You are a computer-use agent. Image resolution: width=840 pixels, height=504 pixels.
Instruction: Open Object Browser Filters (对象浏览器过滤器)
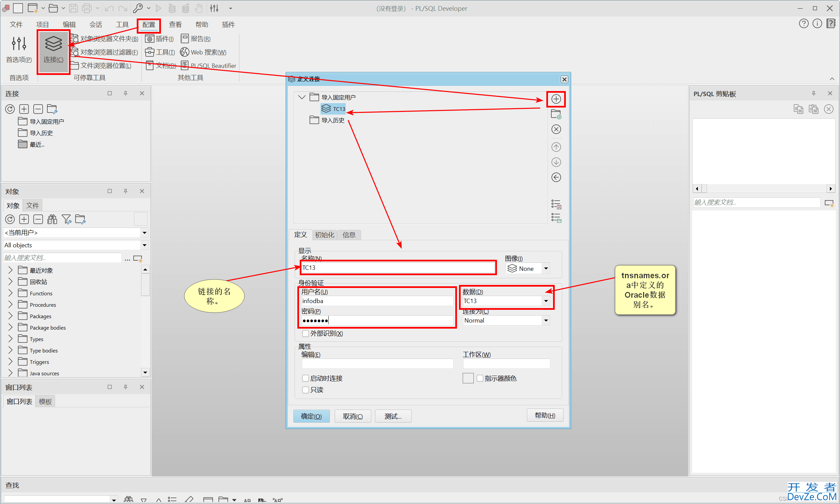coord(104,52)
